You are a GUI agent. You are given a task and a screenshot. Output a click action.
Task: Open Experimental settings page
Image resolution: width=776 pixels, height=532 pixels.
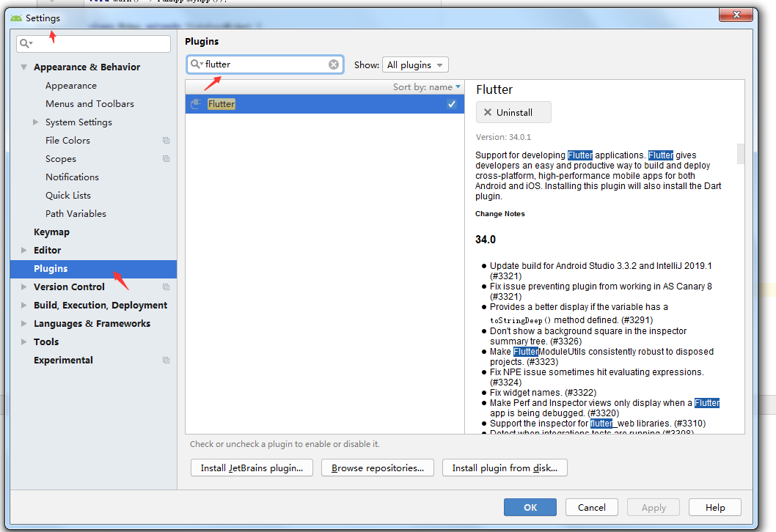click(63, 360)
